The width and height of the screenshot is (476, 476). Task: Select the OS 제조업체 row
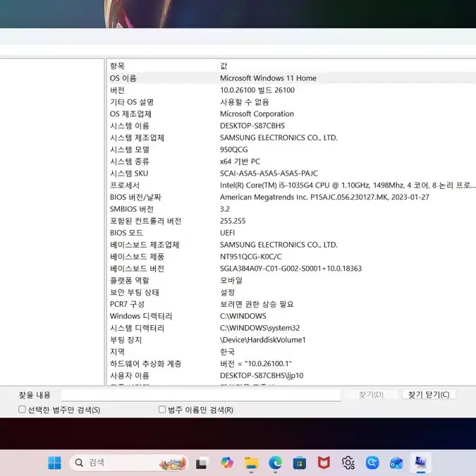[291, 114]
